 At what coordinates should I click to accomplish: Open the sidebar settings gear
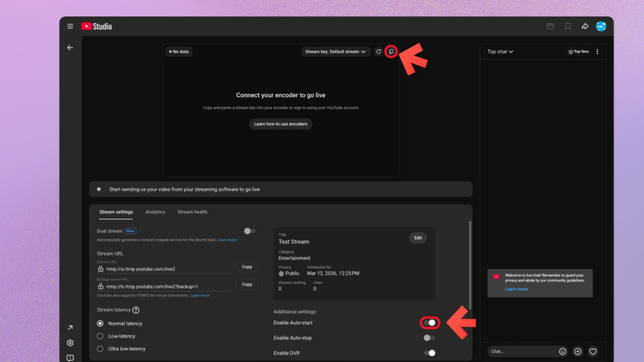pos(70,343)
